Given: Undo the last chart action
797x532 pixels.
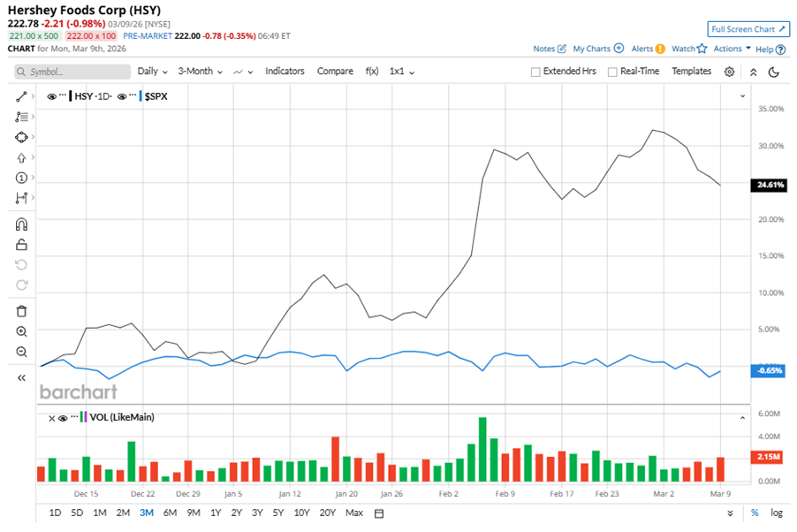Looking at the screenshot, I should [21, 264].
